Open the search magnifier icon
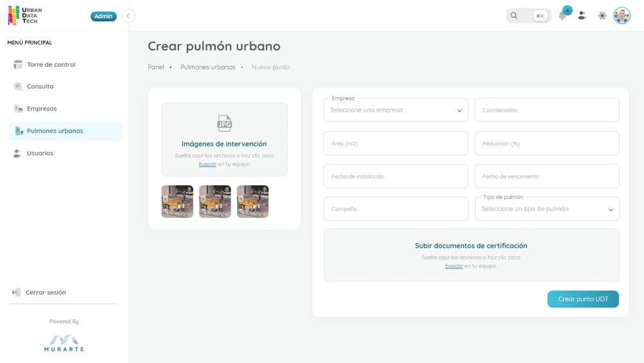The height and width of the screenshot is (363, 644). pos(514,15)
